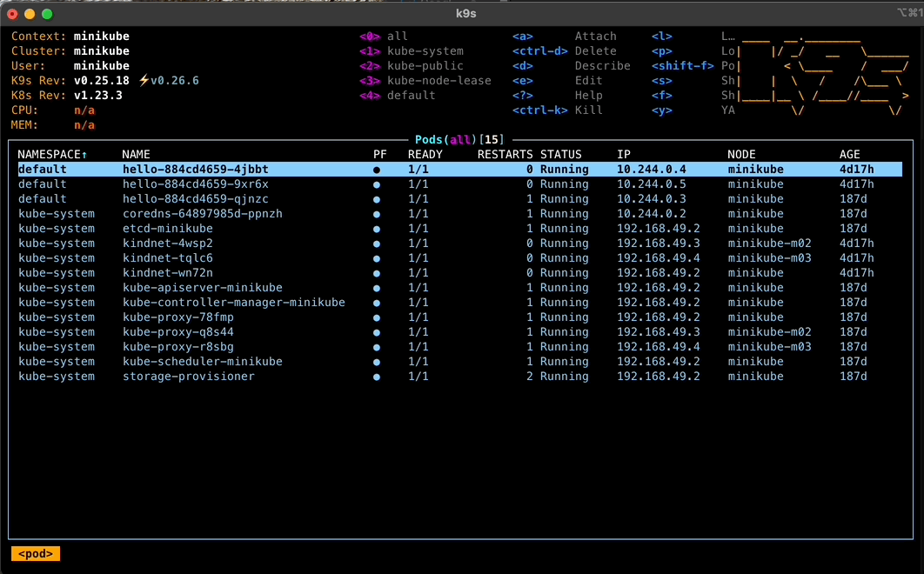924x574 pixels.
Task: Click the CPU n/a value
Action: pyautogui.click(x=84, y=110)
